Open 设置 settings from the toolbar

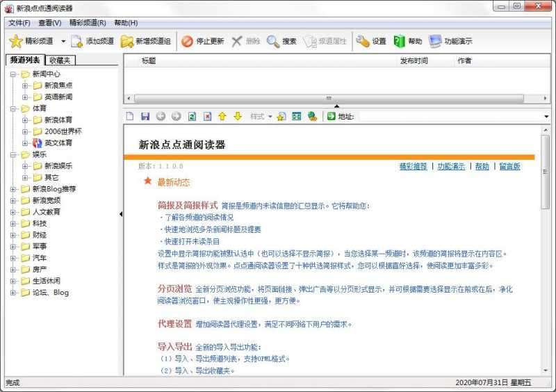[371, 41]
